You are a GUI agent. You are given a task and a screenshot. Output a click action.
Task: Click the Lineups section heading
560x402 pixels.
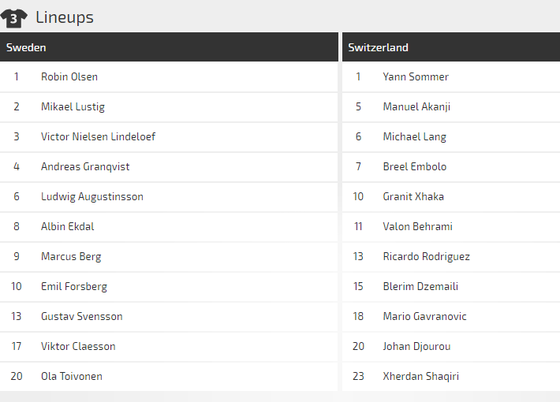65,17
